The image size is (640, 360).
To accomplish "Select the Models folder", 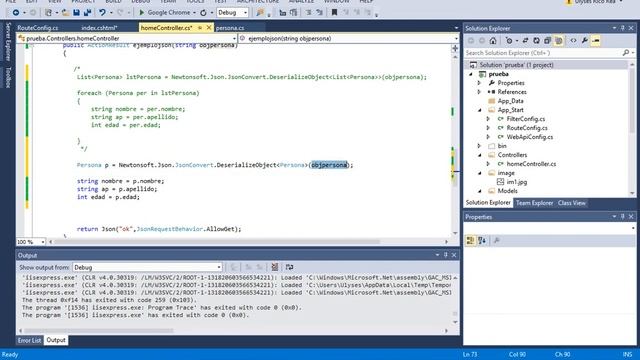I will 507,191.
